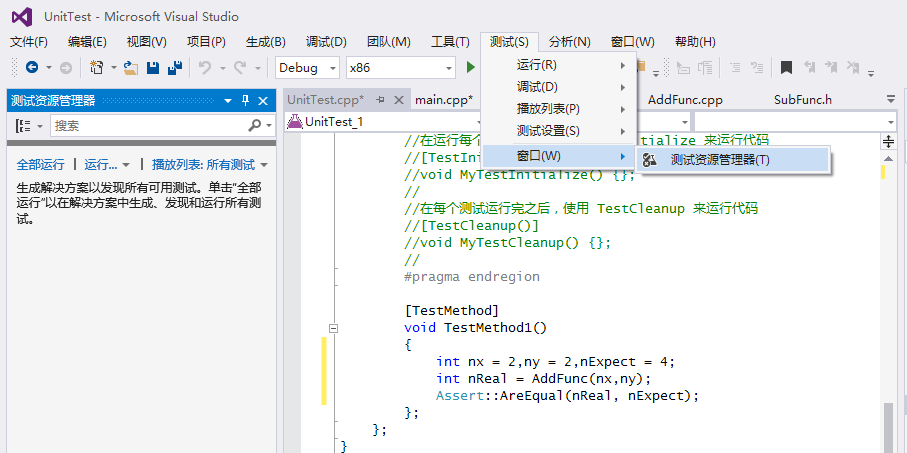Click the greyed Navigate Forward arrow icon
907x453 pixels.
65,68
